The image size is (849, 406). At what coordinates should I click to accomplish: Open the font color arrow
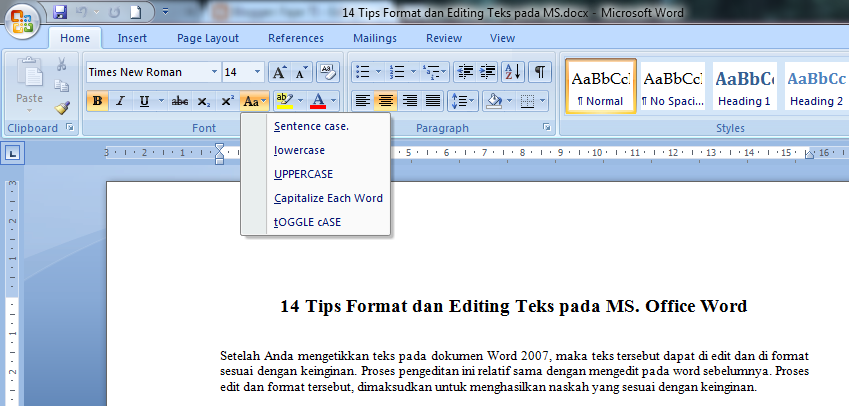333,101
